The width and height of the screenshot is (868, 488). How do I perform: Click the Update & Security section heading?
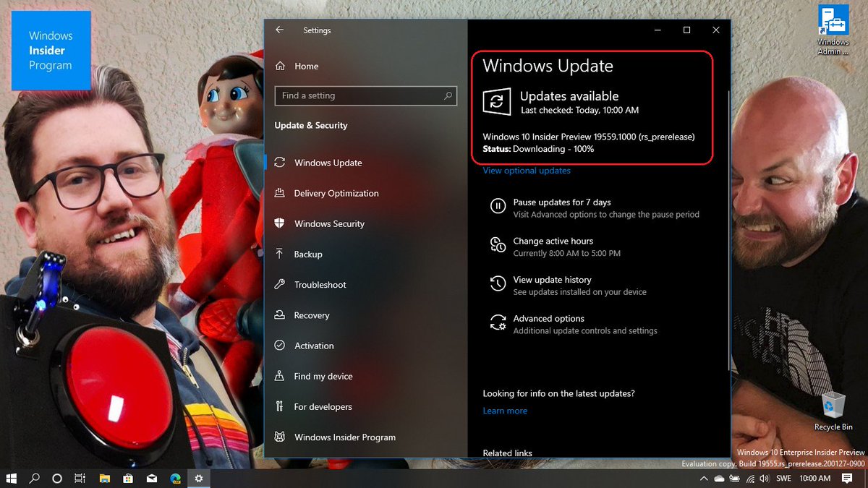pos(311,125)
